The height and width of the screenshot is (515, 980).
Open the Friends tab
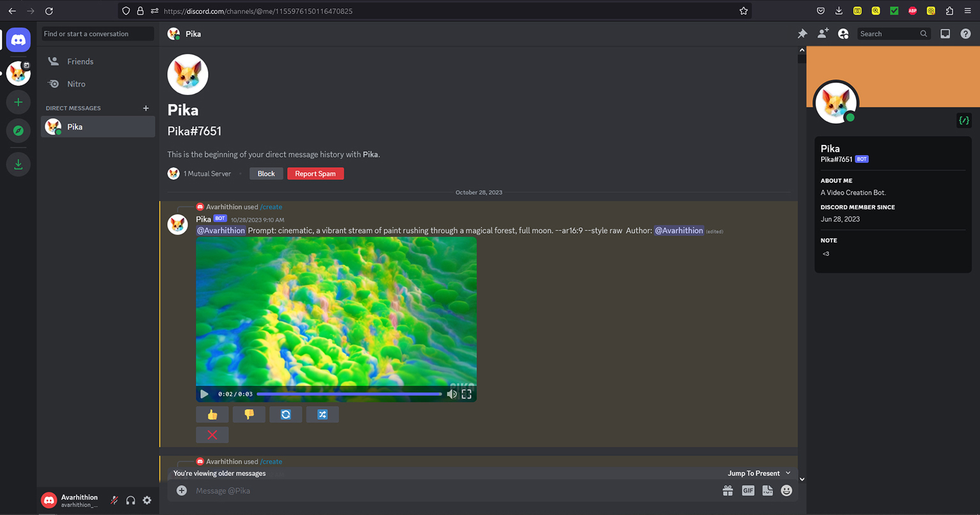(x=80, y=61)
